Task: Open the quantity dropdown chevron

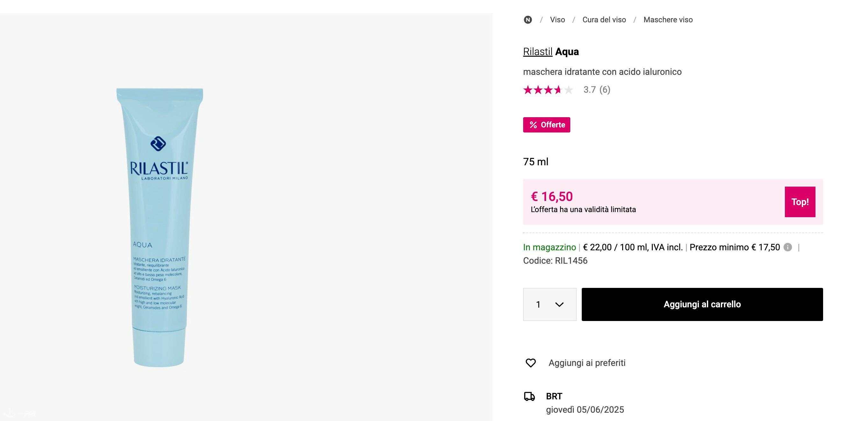Action: pyautogui.click(x=559, y=305)
